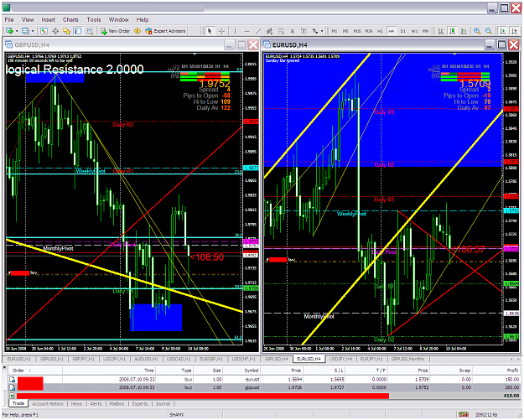524x420 pixels.
Task: Select the gbpusd buy order row
Action: pos(264,387)
